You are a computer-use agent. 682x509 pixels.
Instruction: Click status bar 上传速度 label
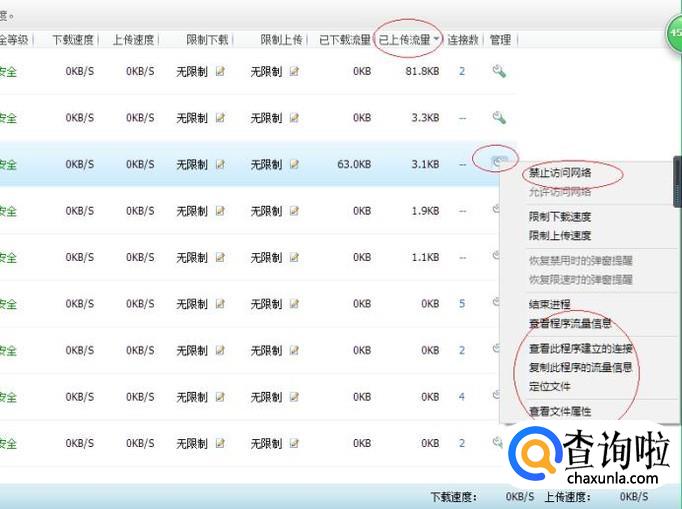pyautogui.click(x=568, y=497)
